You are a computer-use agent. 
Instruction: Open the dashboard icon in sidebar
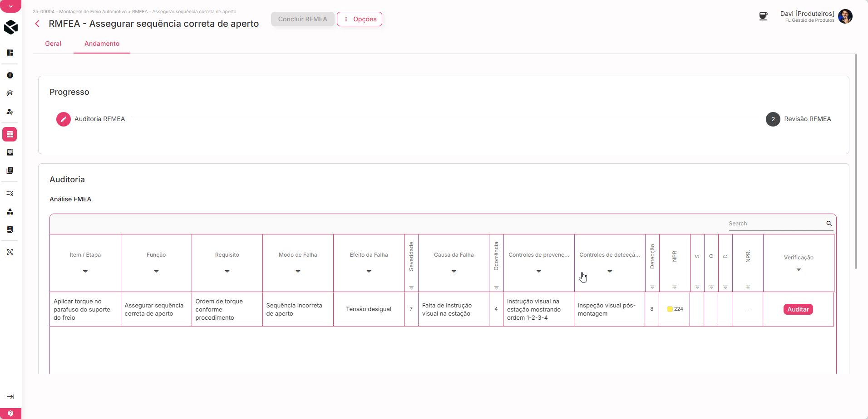click(x=10, y=53)
